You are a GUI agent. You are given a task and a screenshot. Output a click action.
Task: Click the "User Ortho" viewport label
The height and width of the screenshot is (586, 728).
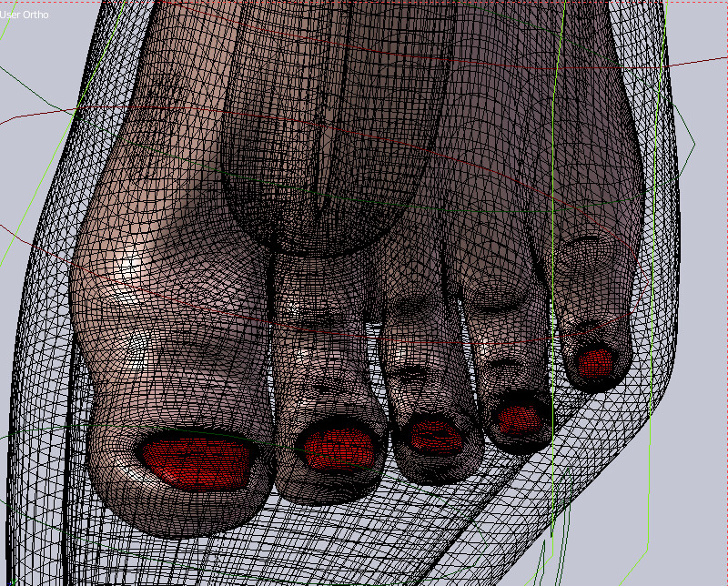tap(25, 15)
